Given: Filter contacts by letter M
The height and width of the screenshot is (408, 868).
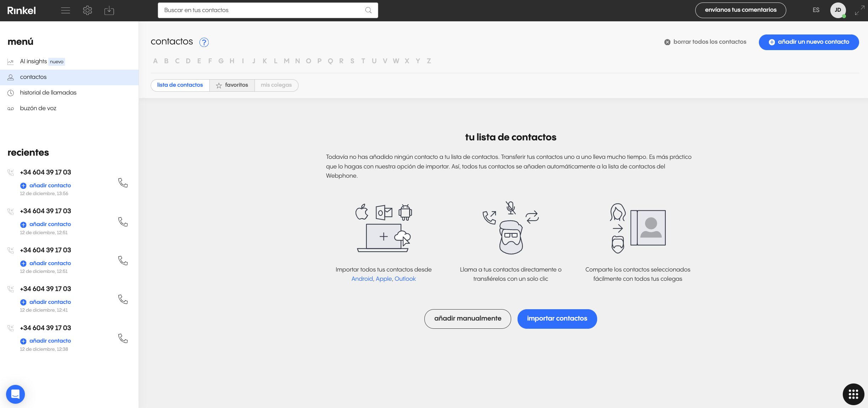Looking at the screenshot, I should 286,61.
